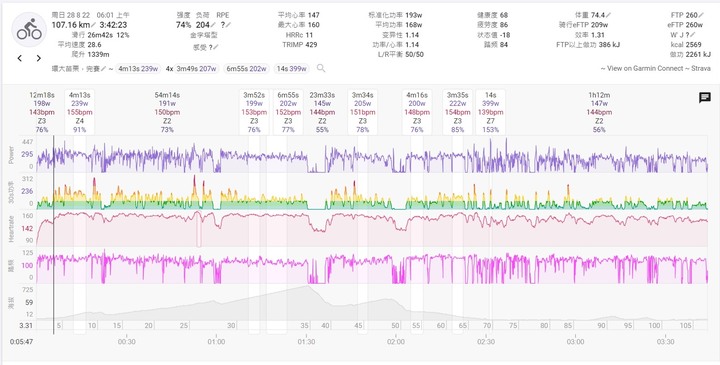Select the 6m55s 202w Z3 interval card

coord(288,112)
